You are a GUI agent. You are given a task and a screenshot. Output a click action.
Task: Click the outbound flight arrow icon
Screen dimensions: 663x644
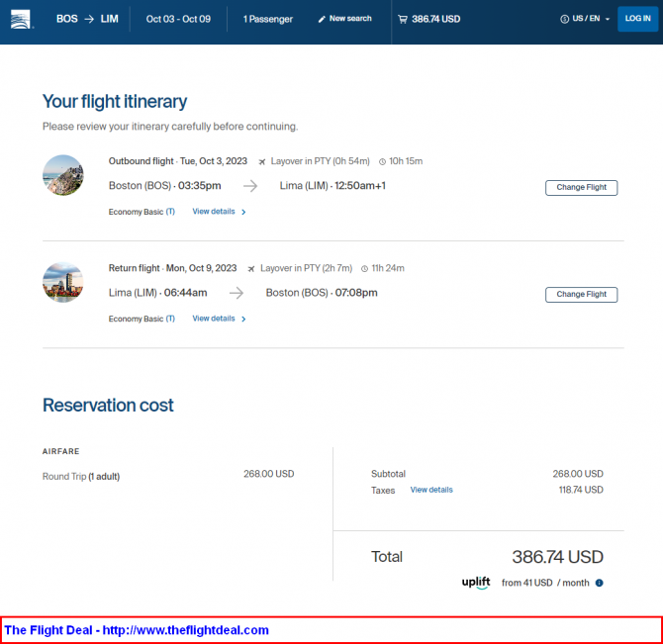coord(250,186)
